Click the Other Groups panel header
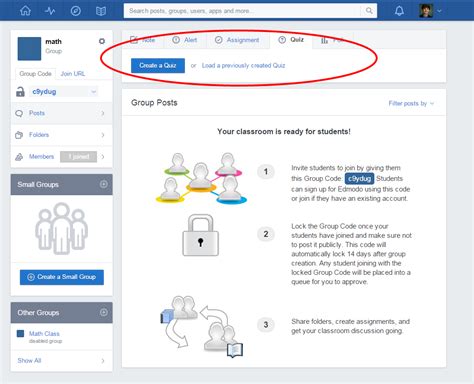This screenshot has height=384, width=474. coord(62,312)
